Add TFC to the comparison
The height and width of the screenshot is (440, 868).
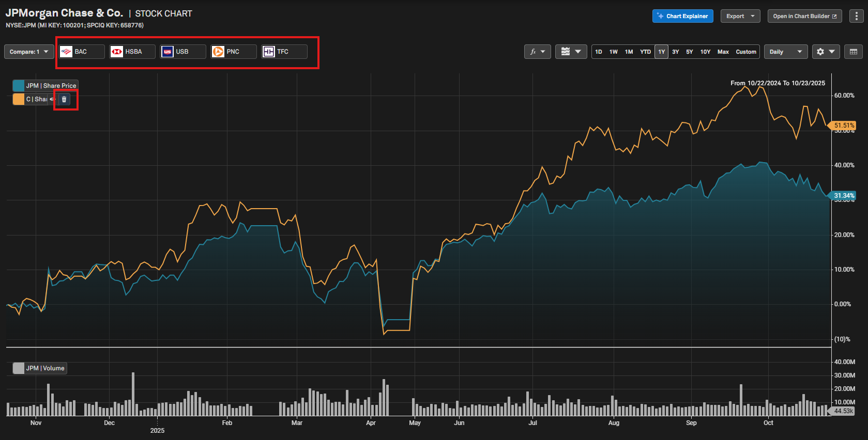[x=284, y=52]
